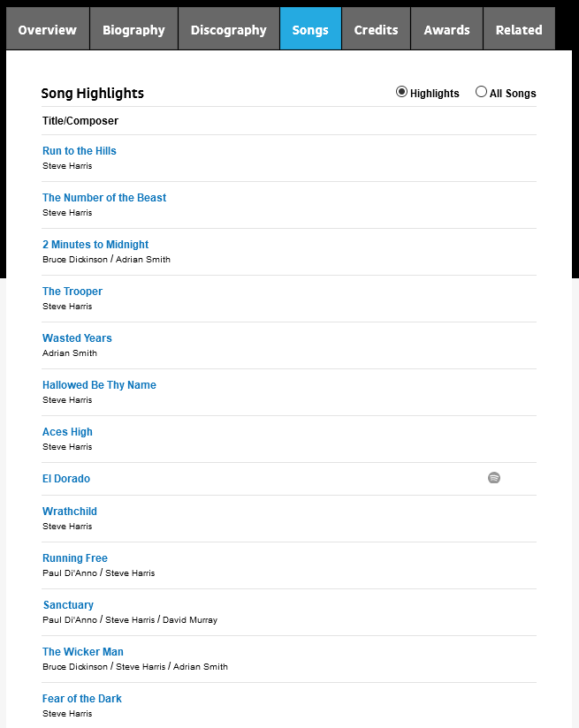The image size is (579, 728).
Task: Click The Number of the Beast link
Action: 104,198
